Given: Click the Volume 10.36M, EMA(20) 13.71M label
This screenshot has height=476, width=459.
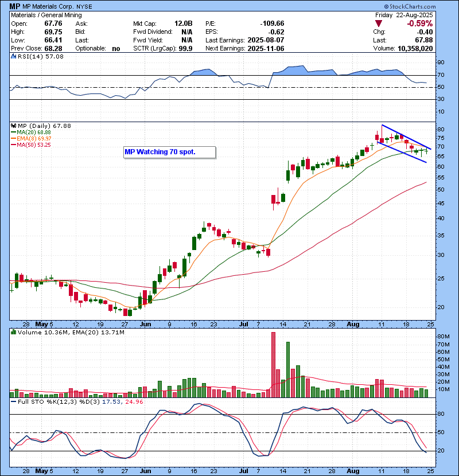Looking at the screenshot, I should [x=71, y=333].
